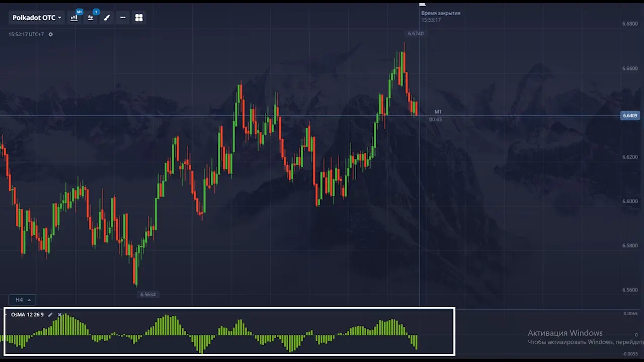Click the 6.6740 high price label
The height and width of the screenshot is (362, 644).
(x=416, y=34)
